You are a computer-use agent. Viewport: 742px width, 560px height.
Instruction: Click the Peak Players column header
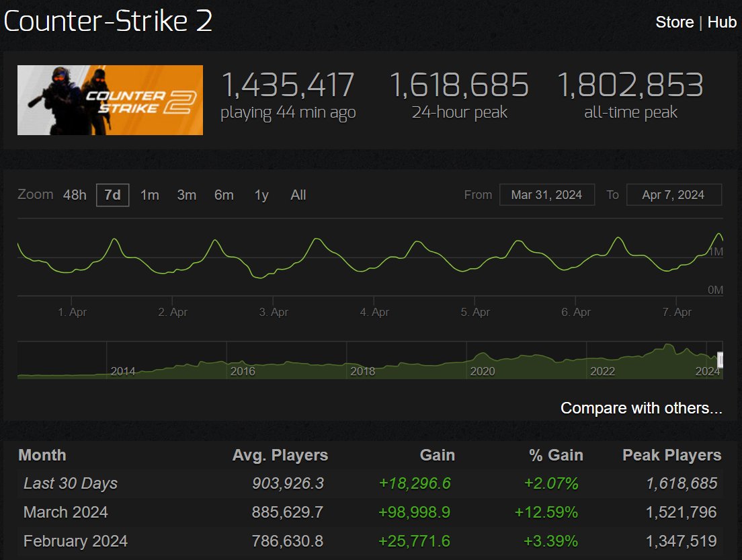pyautogui.click(x=672, y=455)
